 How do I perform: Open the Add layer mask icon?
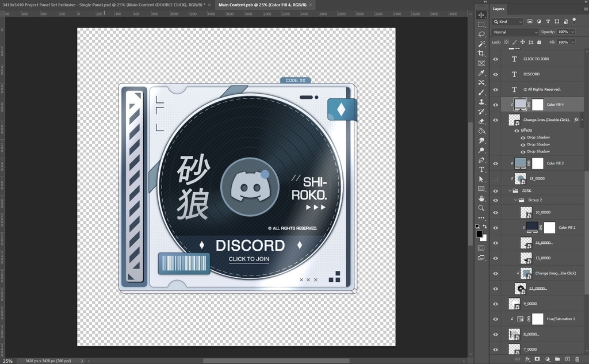[538, 359]
